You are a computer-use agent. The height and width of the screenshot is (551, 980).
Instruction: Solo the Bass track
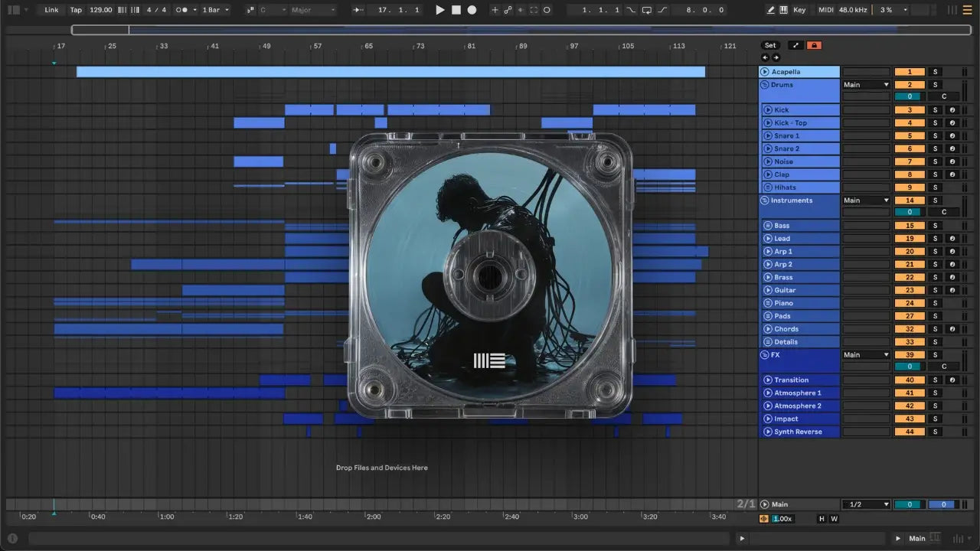click(934, 226)
